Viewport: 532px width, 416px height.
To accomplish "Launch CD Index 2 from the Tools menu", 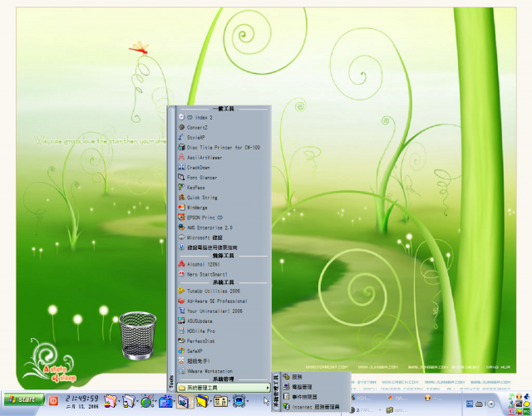I will coord(224,117).
